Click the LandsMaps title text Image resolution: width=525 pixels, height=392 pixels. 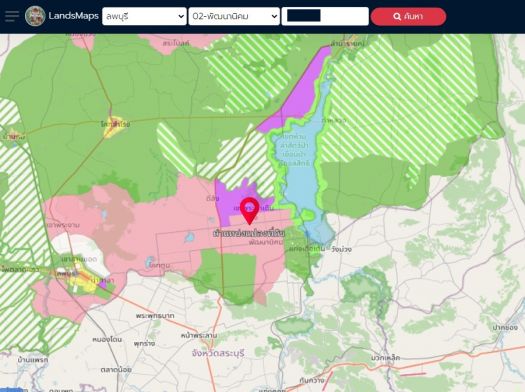tap(74, 16)
